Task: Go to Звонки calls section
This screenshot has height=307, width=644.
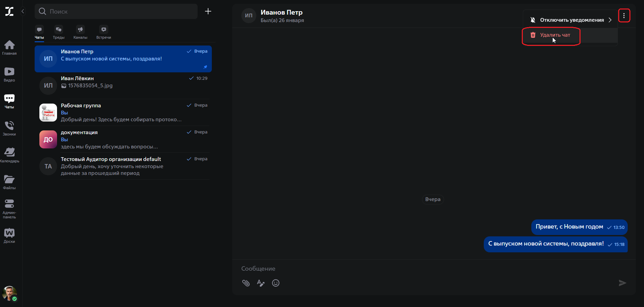Action: point(10,128)
